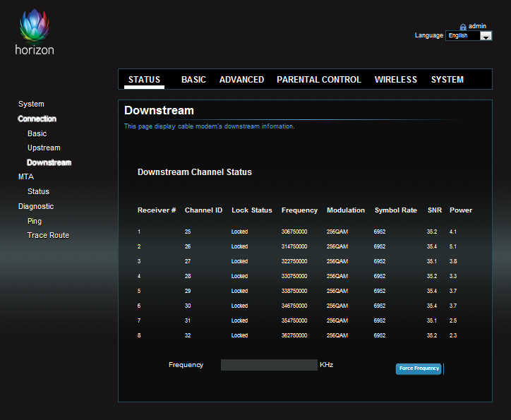Click frequency value 322750000
The width and height of the screenshot is (511, 420).
point(294,261)
